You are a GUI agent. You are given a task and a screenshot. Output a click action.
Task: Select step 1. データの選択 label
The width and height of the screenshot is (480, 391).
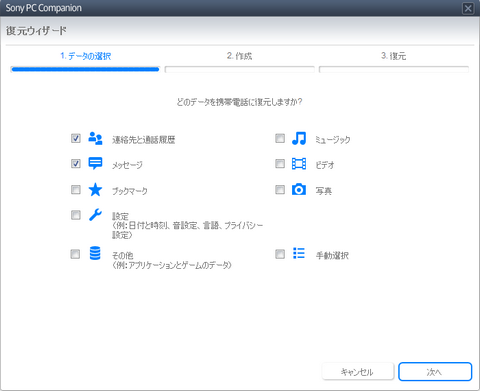[x=86, y=56]
